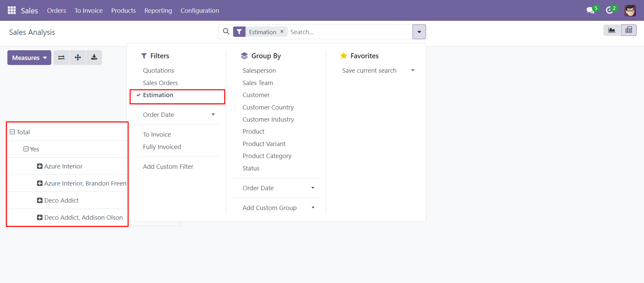Remove the Estimation filter tag
Image resolution: width=644 pixels, height=283 pixels.
282,31
